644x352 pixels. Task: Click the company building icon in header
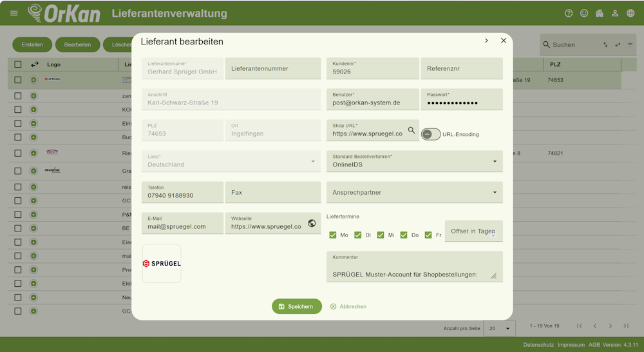[x=600, y=13]
